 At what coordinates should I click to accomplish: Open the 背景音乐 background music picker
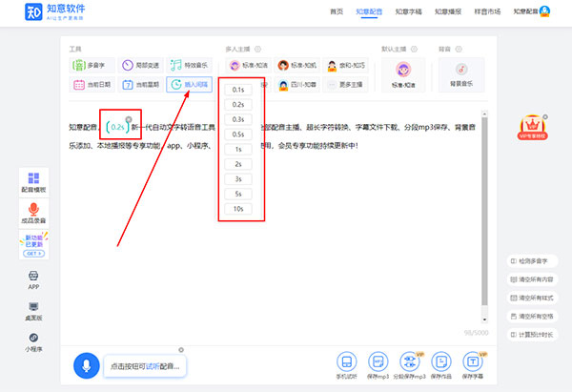pyautogui.click(x=461, y=74)
